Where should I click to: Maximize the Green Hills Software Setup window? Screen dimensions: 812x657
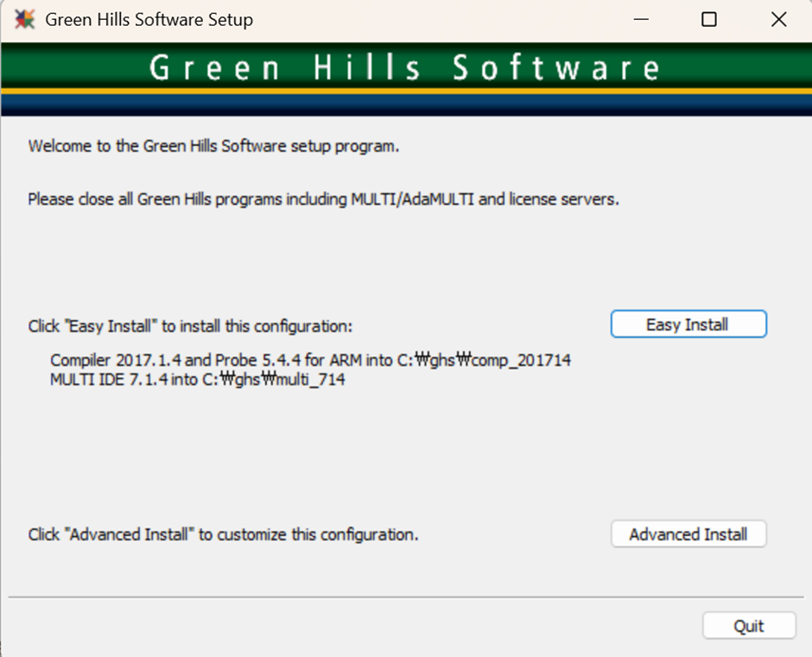click(x=709, y=20)
